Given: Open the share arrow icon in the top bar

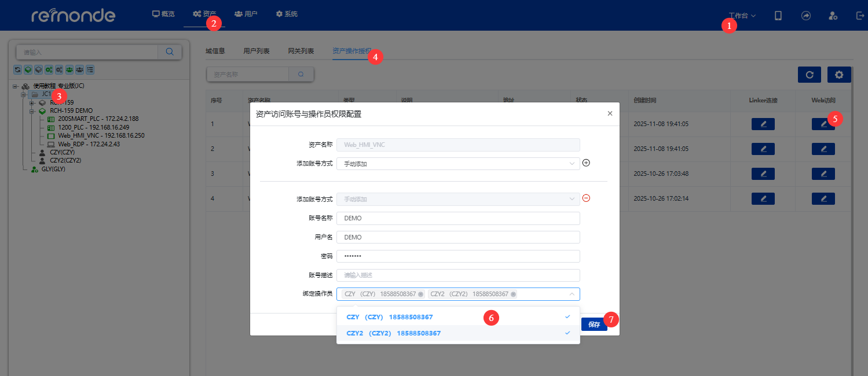Looking at the screenshot, I should (805, 16).
